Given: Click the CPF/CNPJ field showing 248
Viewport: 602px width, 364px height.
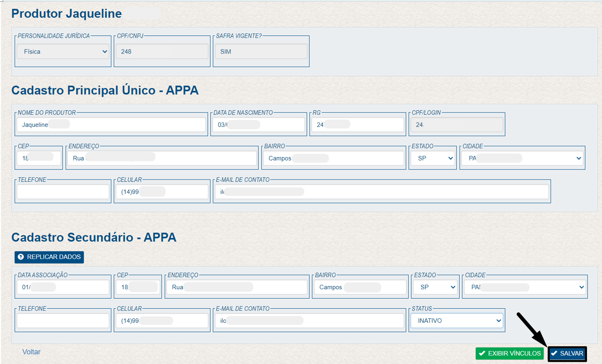Looking at the screenshot, I should 162,52.
